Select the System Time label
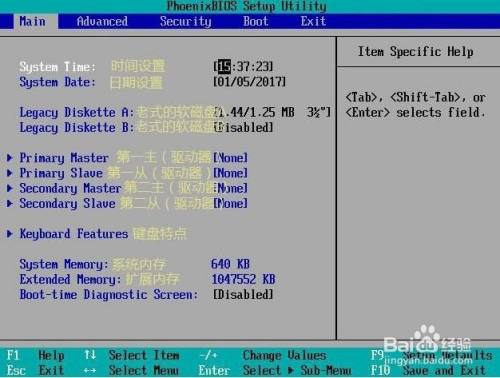Image resolution: width=500 pixels, height=378 pixels. 57,67
